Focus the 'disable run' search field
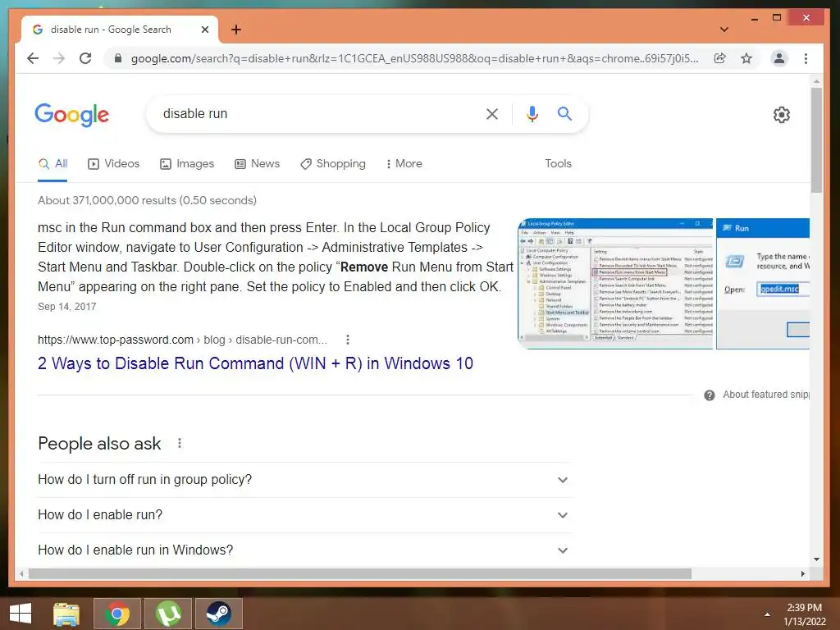The width and height of the screenshot is (840, 630). point(316,113)
